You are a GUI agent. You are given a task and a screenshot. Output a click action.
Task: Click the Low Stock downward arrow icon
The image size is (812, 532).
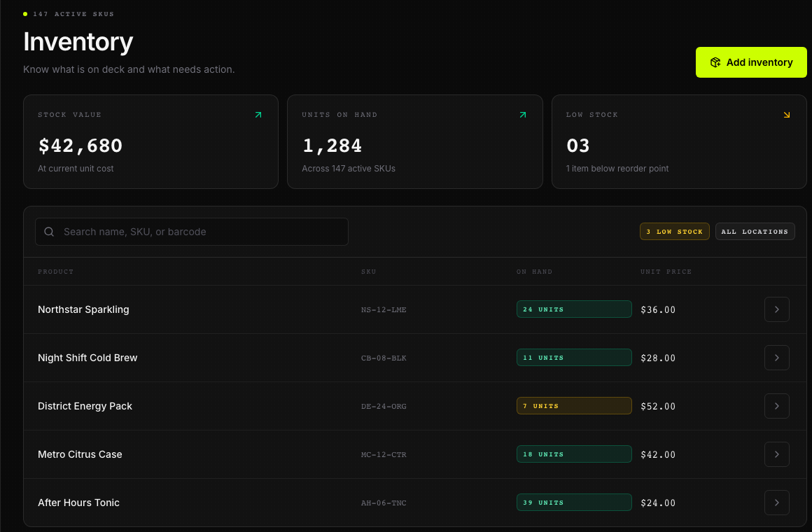[787, 115]
